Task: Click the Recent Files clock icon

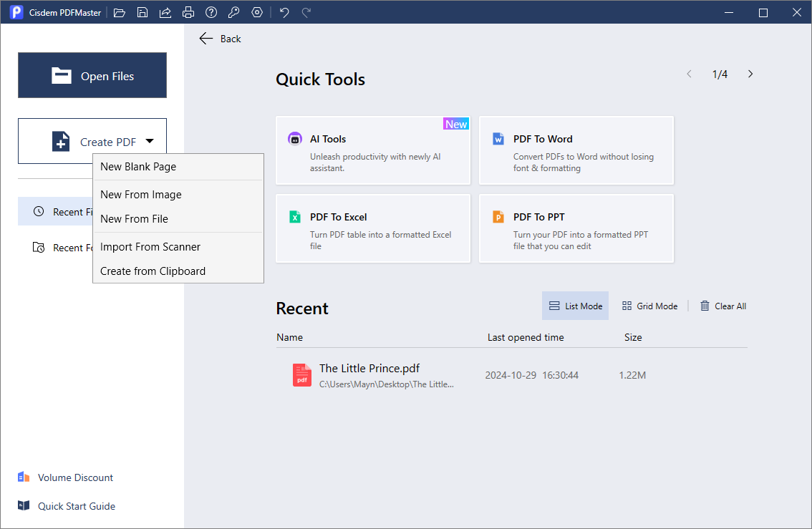Action: pos(39,211)
